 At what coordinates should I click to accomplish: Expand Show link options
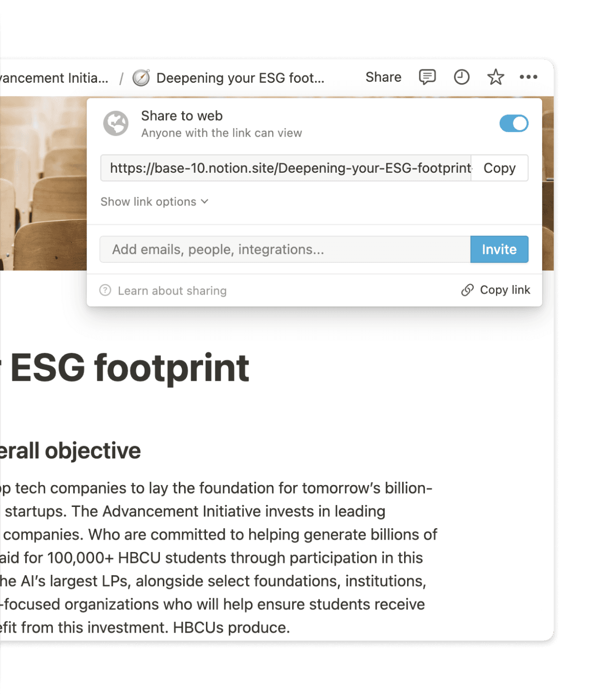154,201
